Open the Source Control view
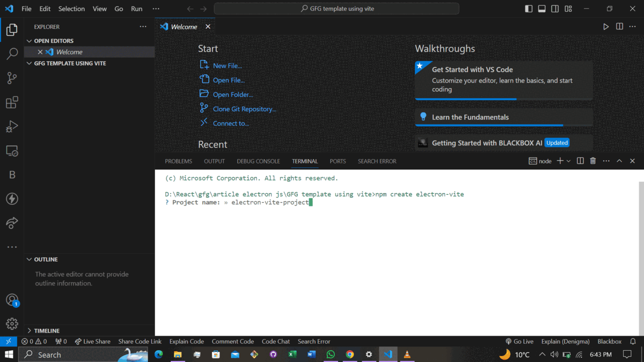 12,78
